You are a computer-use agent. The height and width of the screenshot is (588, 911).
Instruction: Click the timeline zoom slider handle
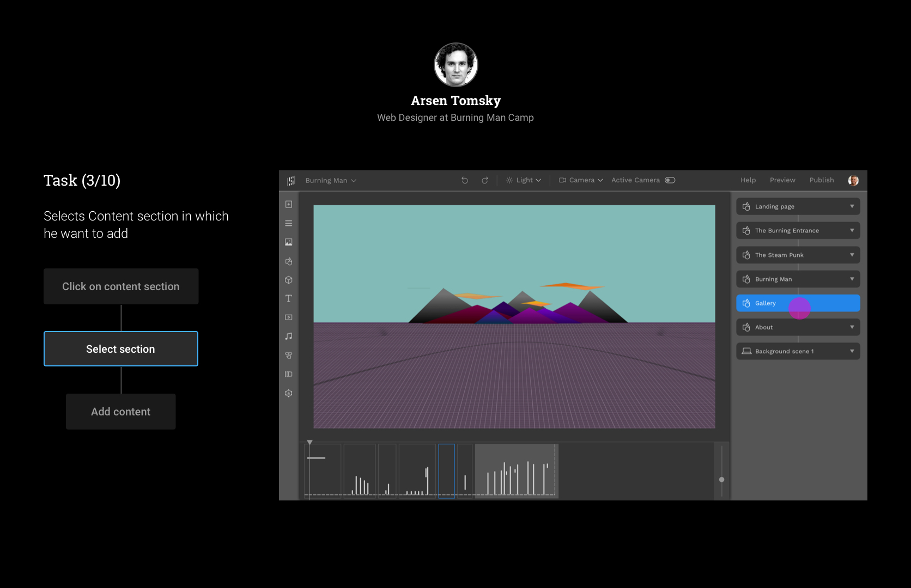point(722,480)
